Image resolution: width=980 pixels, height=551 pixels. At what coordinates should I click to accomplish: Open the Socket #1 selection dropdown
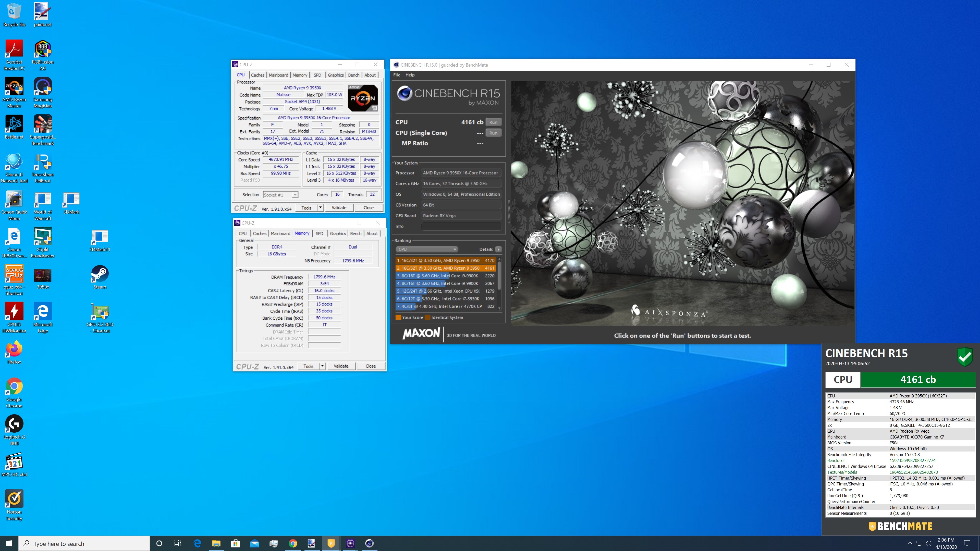point(280,195)
